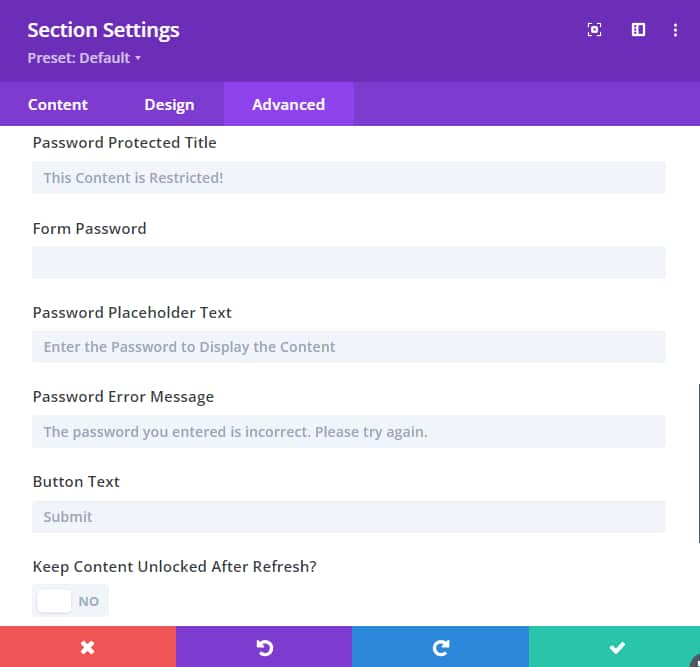
Task: Click the Keep Content Unlocked After Refresh label
Action: (x=174, y=567)
